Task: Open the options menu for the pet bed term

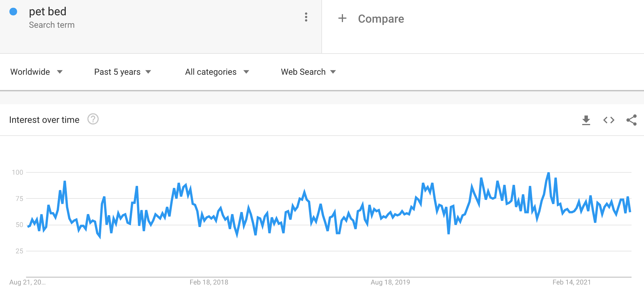Action: coord(306,18)
